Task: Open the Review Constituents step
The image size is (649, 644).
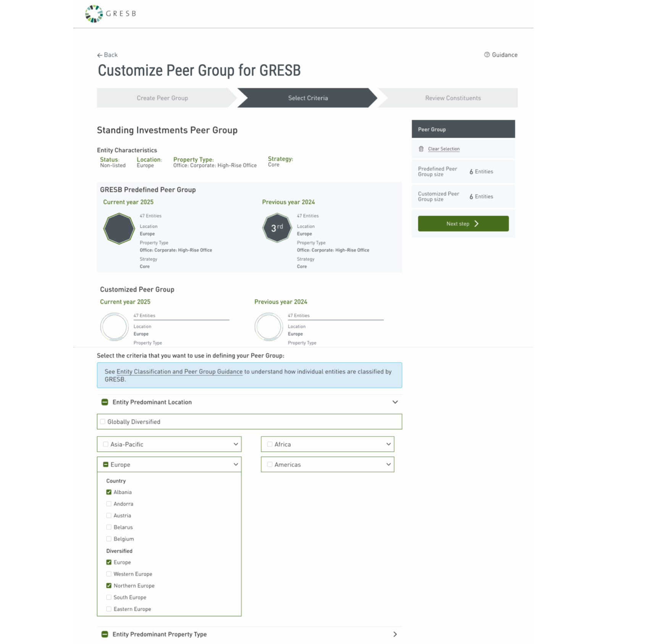Action: (453, 98)
